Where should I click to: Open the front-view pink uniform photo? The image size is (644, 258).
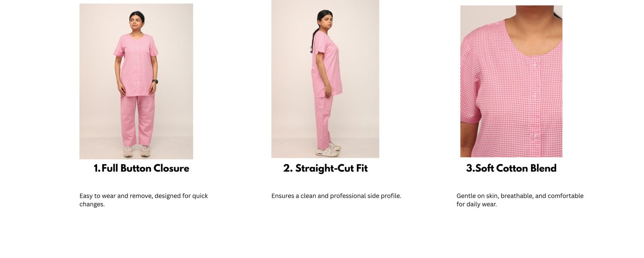pyautogui.click(x=136, y=81)
